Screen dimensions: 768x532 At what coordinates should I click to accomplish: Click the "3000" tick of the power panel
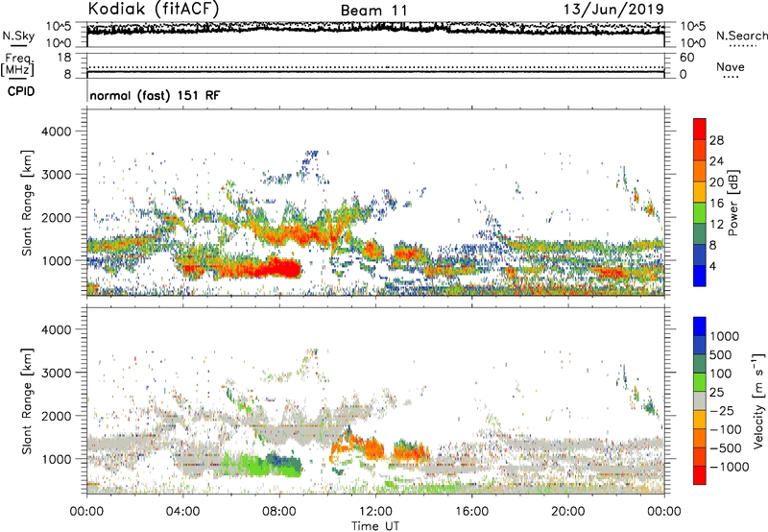coord(57,175)
